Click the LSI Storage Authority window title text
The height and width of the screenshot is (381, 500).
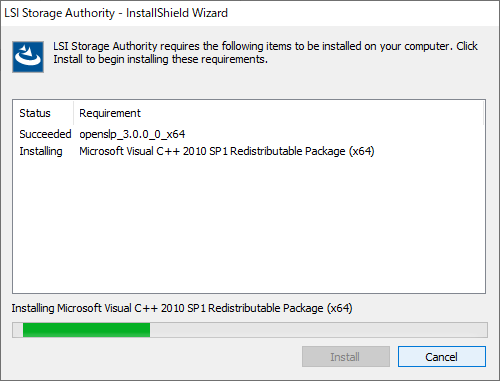click(116, 13)
